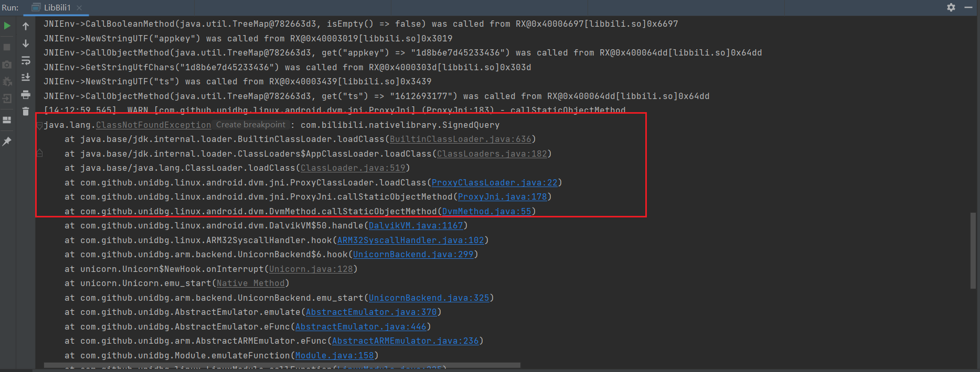Click the GetStringUtfChars log line
Image resolution: width=980 pixels, height=372 pixels.
pos(287,67)
